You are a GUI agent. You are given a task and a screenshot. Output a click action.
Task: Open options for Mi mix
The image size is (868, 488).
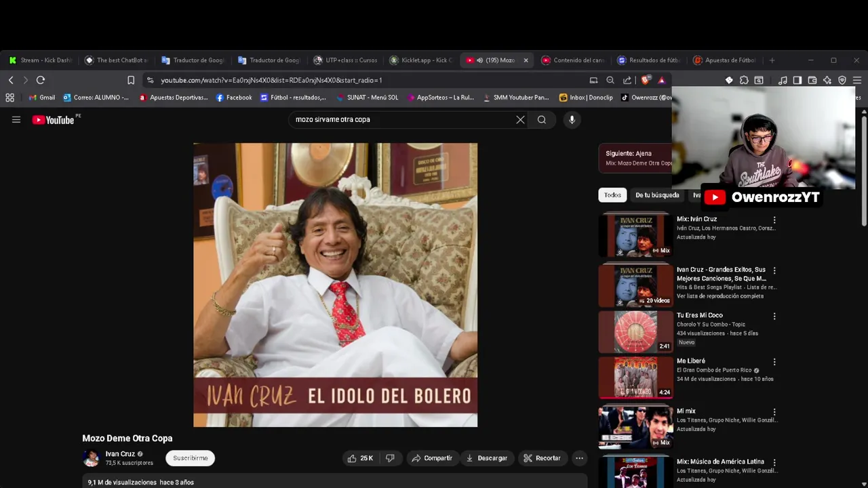point(774,412)
